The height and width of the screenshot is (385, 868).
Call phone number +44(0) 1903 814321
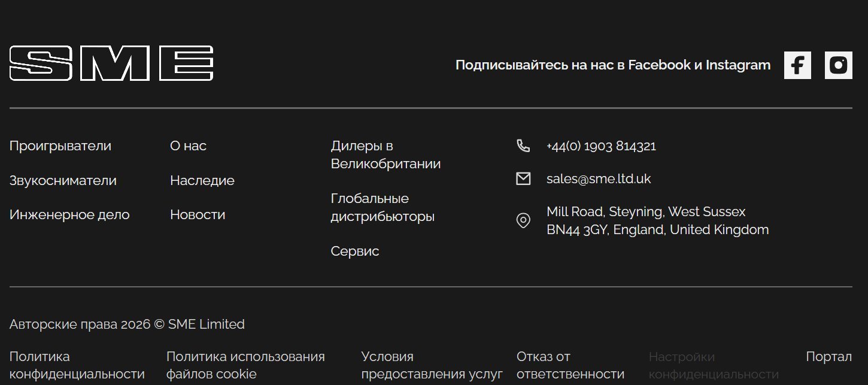[x=601, y=146]
